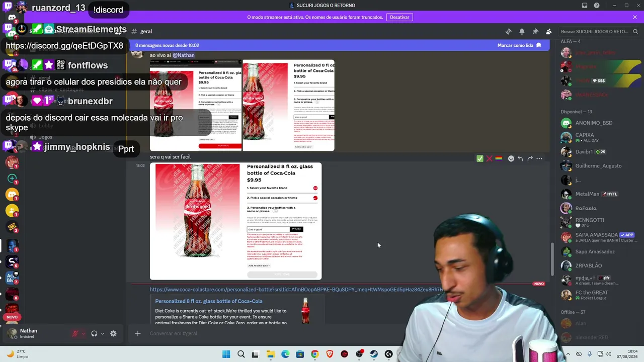Screen dimensions: 644x362
Task: Open user settings gear
Action: tap(113, 333)
